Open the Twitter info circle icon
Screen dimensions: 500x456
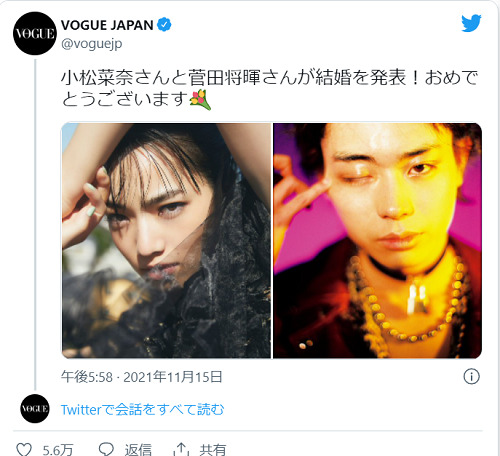(x=471, y=377)
